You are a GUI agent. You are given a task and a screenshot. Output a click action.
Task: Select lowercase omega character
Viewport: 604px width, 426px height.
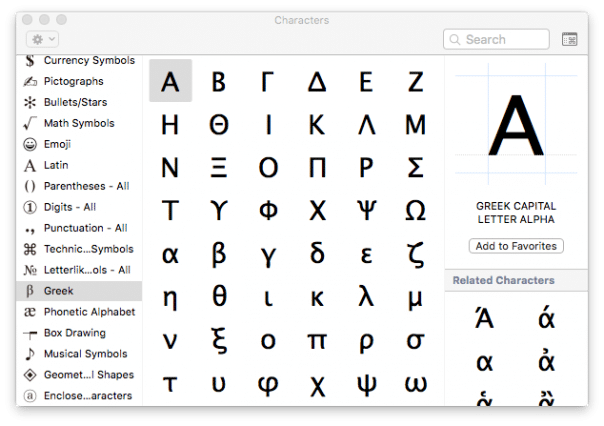[x=415, y=384]
